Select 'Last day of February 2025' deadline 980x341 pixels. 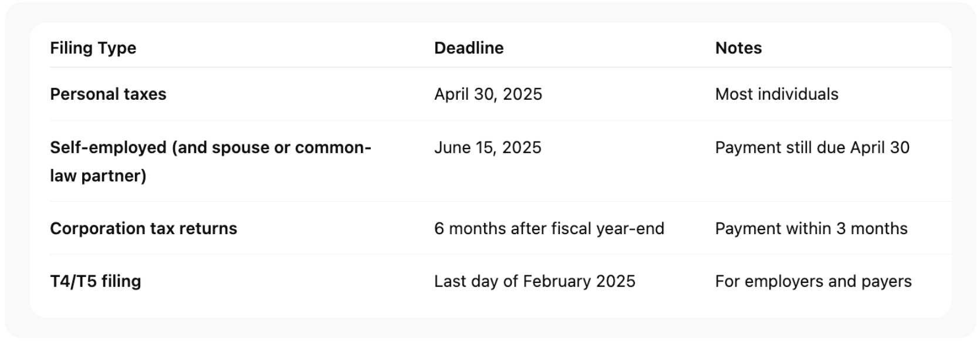coord(534,281)
